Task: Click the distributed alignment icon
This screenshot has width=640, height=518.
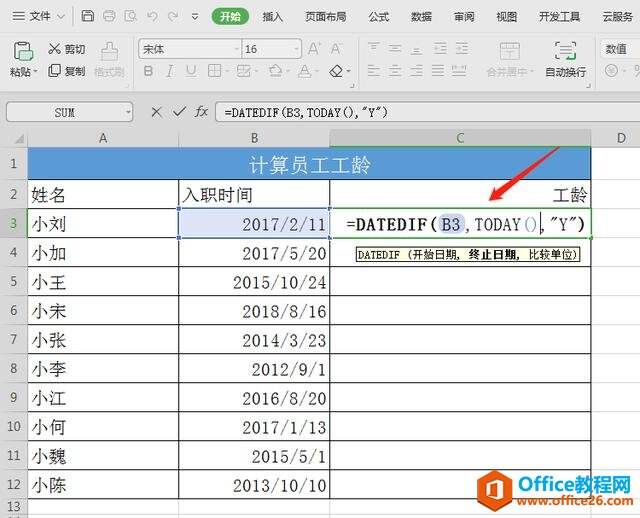Action: (459, 71)
